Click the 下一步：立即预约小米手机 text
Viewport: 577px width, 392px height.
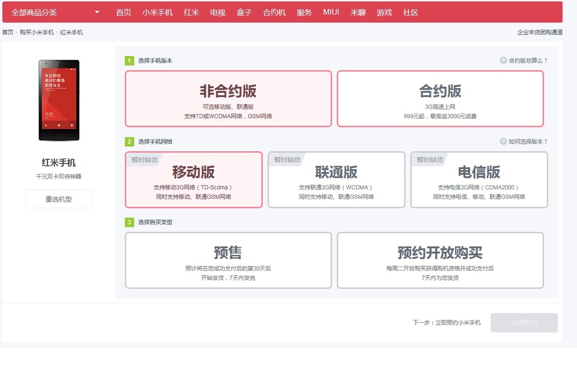[x=447, y=323]
